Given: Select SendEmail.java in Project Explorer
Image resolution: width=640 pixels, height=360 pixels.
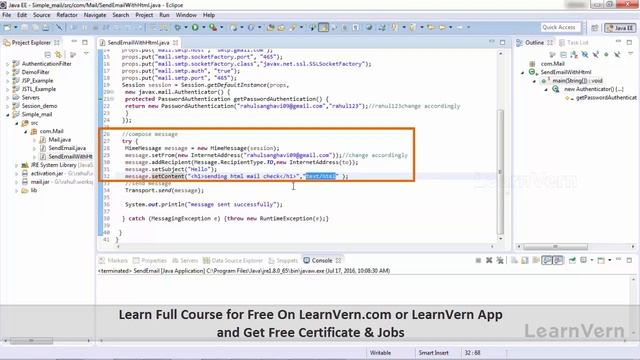Looking at the screenshot, I should 67,148.
